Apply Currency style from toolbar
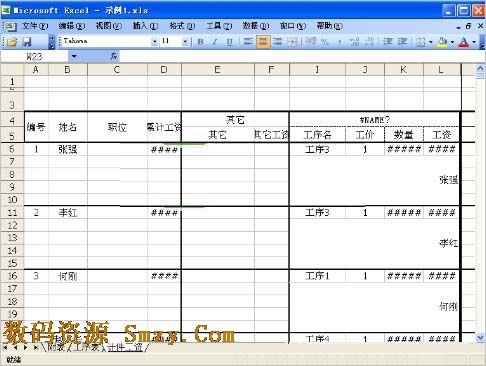The width and height of the screenshot is (486, 366). coord(311,42)
